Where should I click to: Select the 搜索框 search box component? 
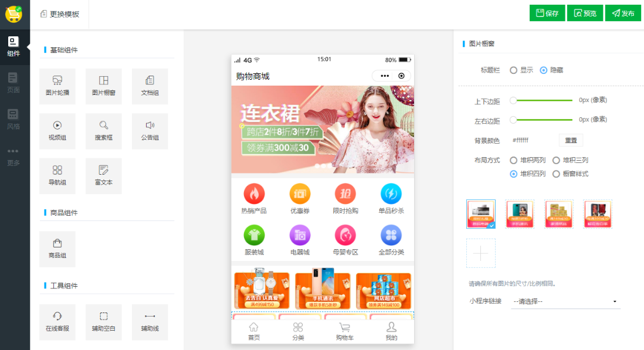coord(103,131)
